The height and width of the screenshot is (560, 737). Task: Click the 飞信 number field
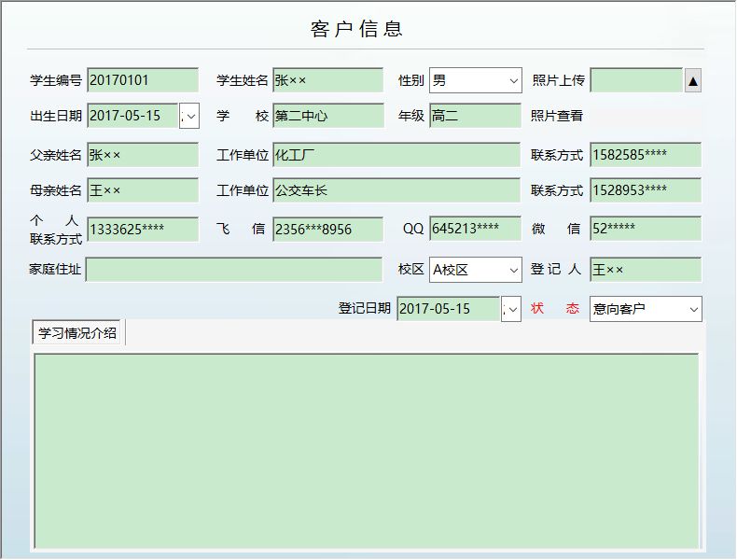[327, 230]
